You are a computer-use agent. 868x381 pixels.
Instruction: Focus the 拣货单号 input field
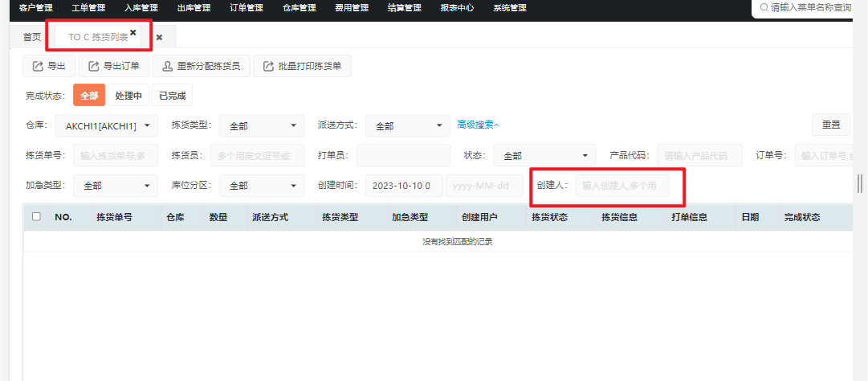[x=116, y=156]
